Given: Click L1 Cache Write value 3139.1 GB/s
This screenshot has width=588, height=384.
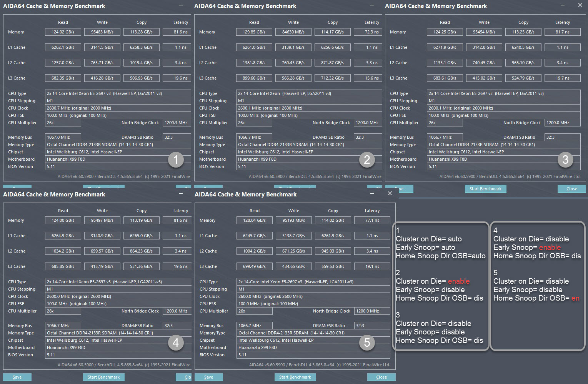Looking at the screenshot, I should point(293,47).
